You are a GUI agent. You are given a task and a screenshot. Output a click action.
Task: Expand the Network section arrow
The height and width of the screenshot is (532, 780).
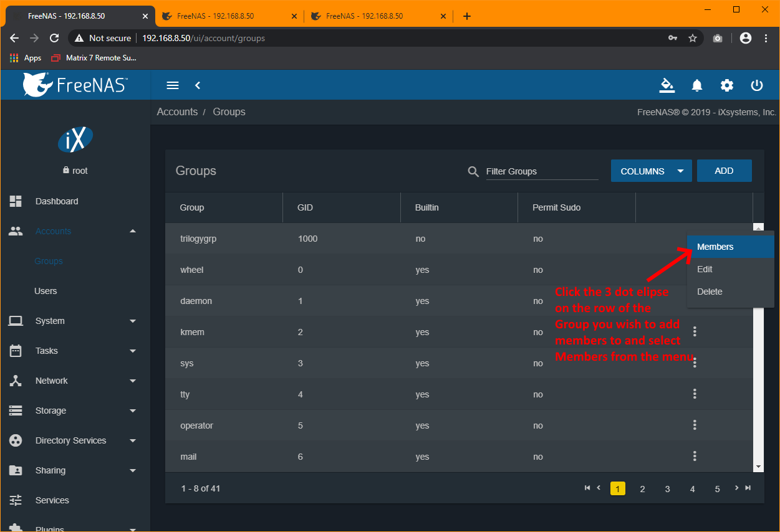coord(133,381)
